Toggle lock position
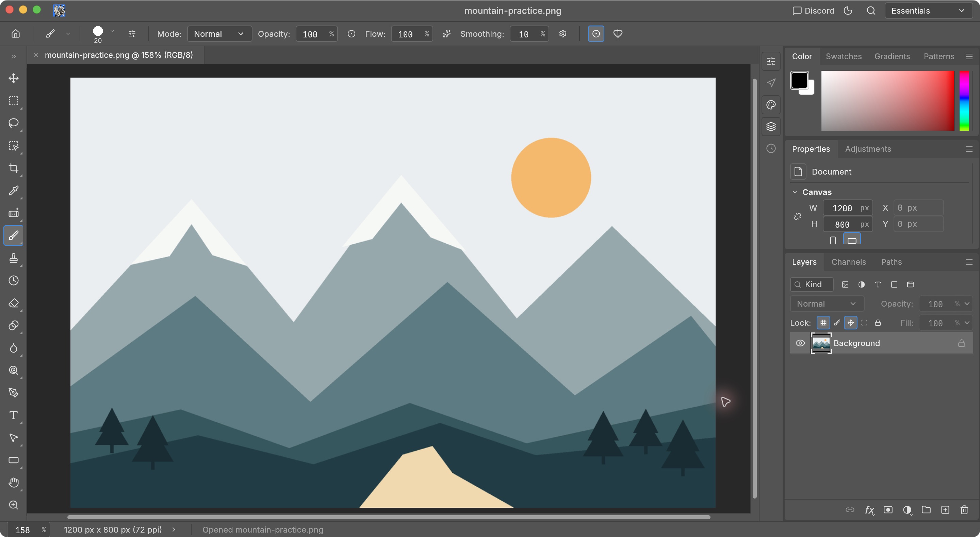Viewport: 980px width, 537px height. click(x=851, y=323)
